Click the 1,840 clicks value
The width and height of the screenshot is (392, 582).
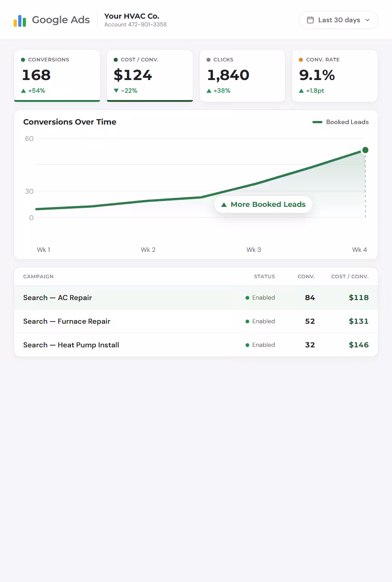(228, 75)
